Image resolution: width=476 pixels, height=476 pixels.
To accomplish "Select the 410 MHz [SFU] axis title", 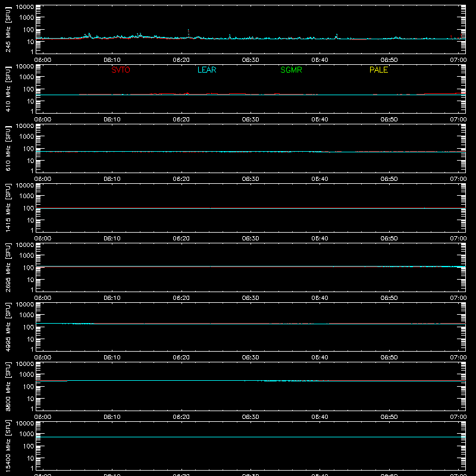I will point(8,89).
